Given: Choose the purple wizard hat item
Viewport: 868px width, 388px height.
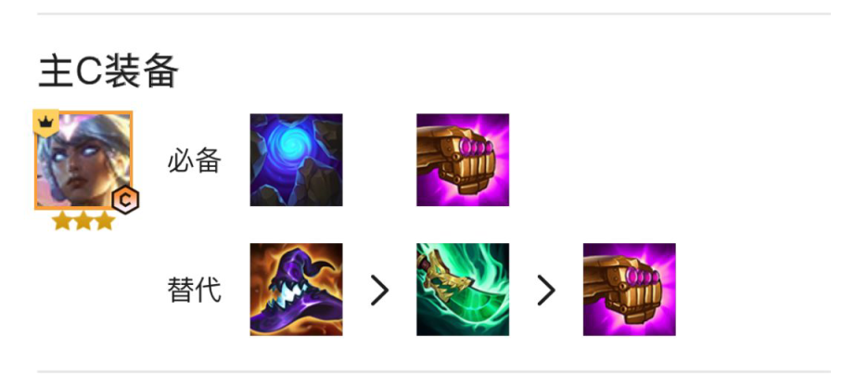Looking at the screenshot, I should click(x=296, y=290).
